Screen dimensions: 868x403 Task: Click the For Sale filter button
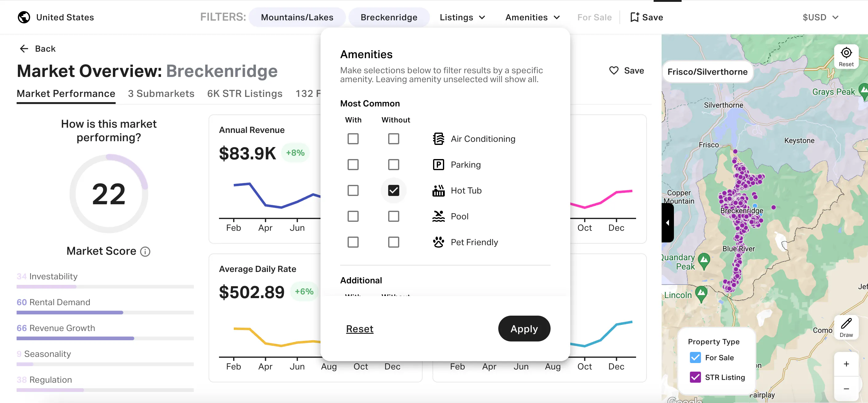click(x=594, y=17)
